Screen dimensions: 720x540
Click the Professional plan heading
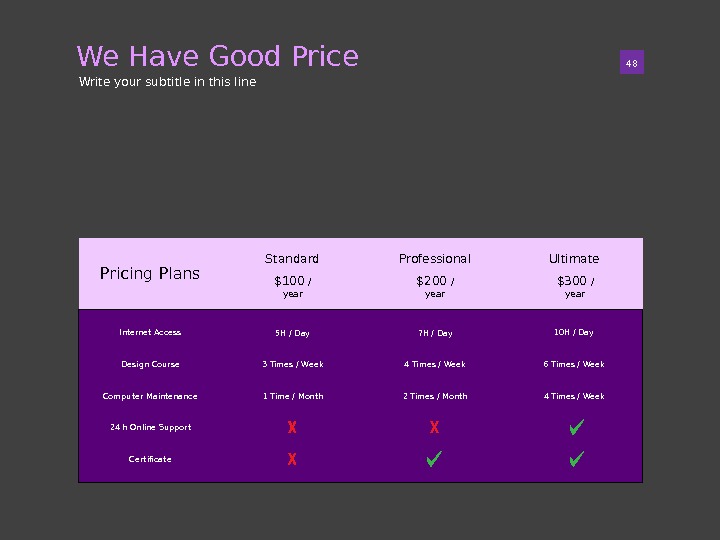click(x=434, y=259)
